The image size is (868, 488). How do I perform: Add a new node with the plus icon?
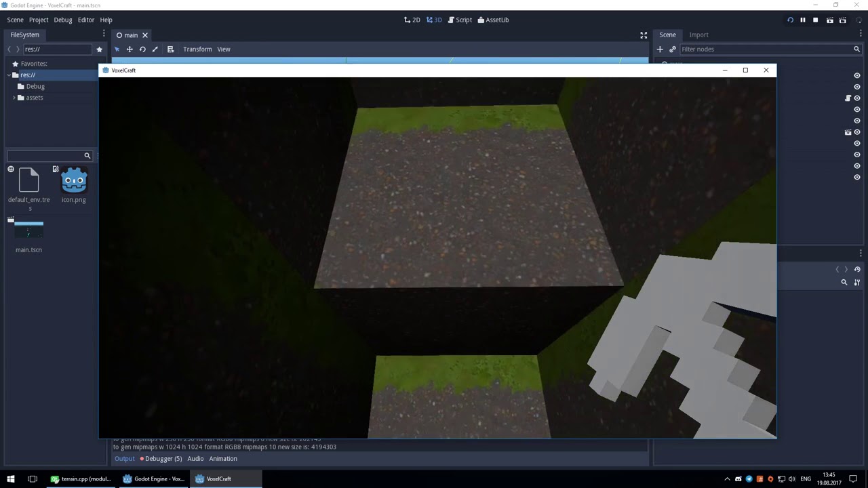tap(660, 49)
